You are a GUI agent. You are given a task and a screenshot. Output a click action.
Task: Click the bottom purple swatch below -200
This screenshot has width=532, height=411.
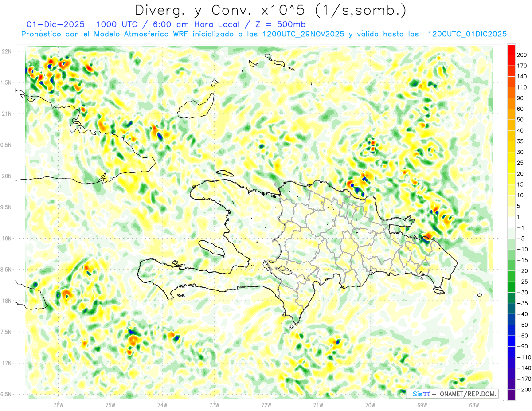pyautogui.click(x=511, y=395)
